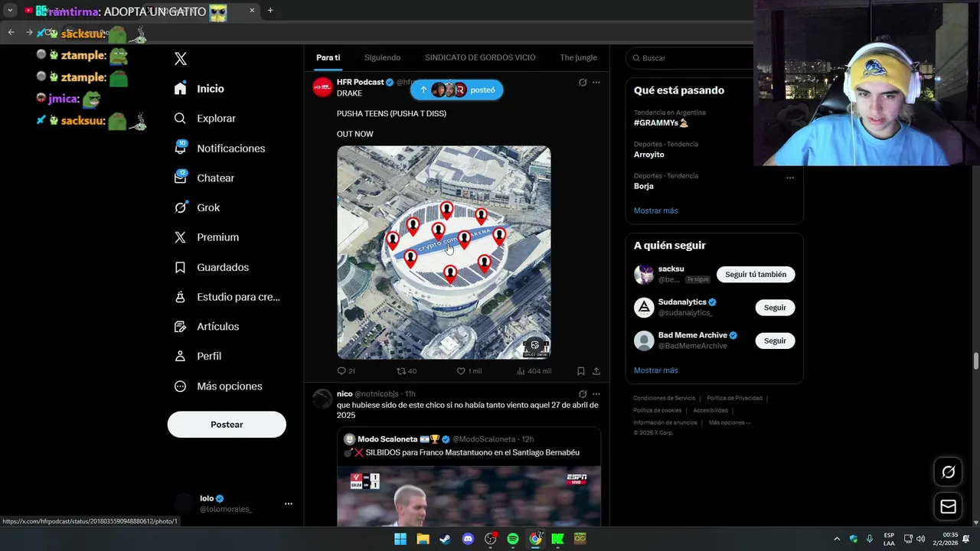Open Política de cookies link

tap(657, 410)
